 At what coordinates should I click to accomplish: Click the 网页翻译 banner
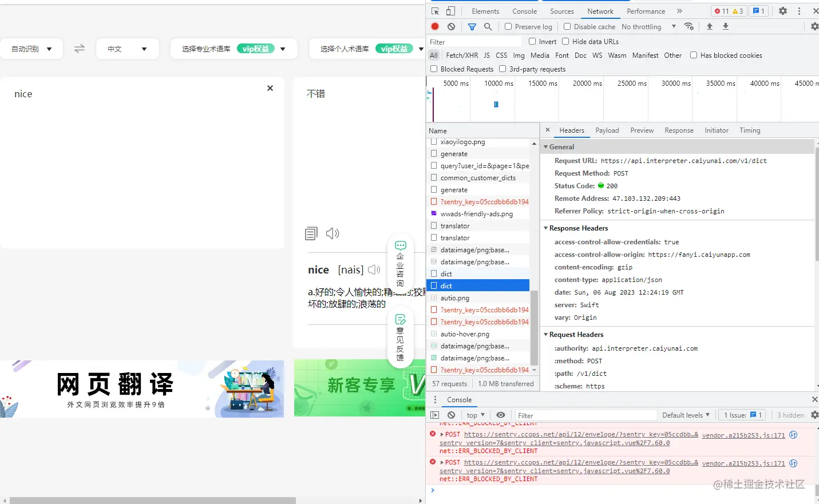pos(142,388)
